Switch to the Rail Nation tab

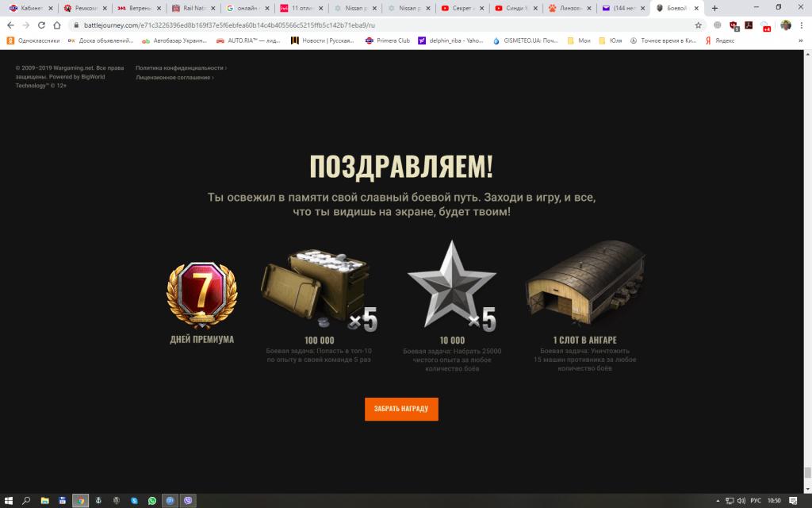193,8
